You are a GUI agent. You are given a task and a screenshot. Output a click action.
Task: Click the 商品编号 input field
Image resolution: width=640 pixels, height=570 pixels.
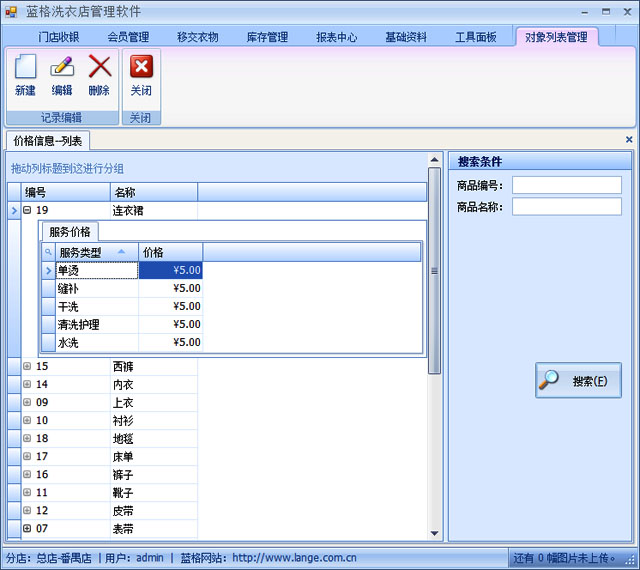(567, 185)
